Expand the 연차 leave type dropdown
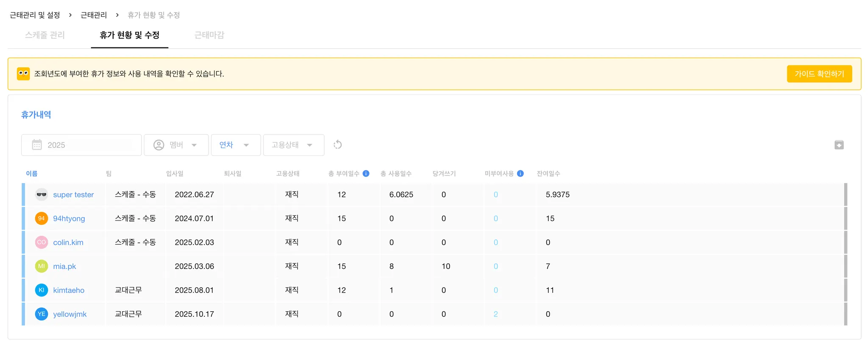The image size is (868, 346). pos(236,145)
